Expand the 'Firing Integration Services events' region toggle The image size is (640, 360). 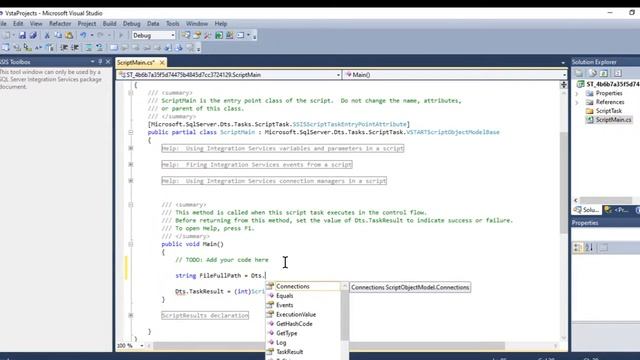(131, 164)
